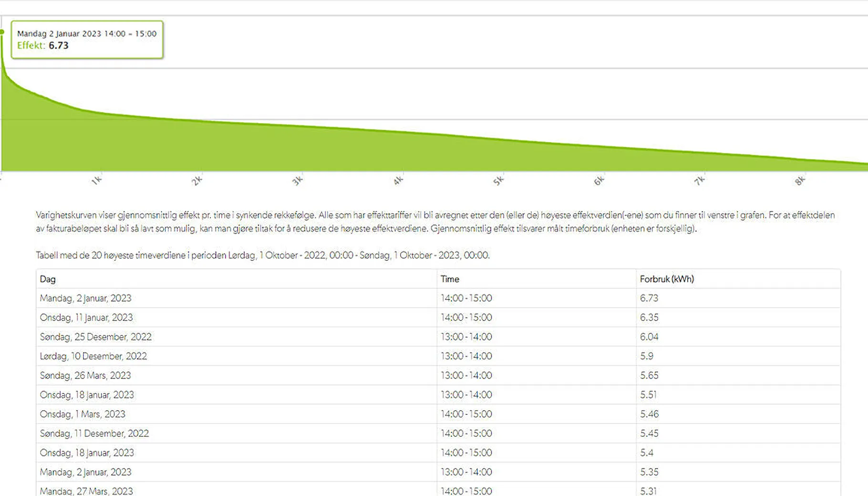Click the Forbruk (kWh) column header
Viewport: 868px width, 496px height.
click(667, 279)
